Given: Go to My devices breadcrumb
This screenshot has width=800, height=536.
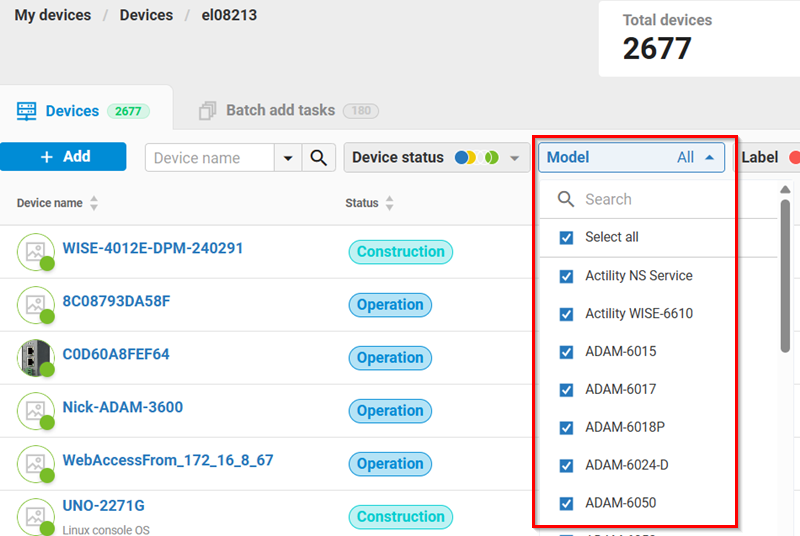Looking at the screenshot, I should point(52,16).
